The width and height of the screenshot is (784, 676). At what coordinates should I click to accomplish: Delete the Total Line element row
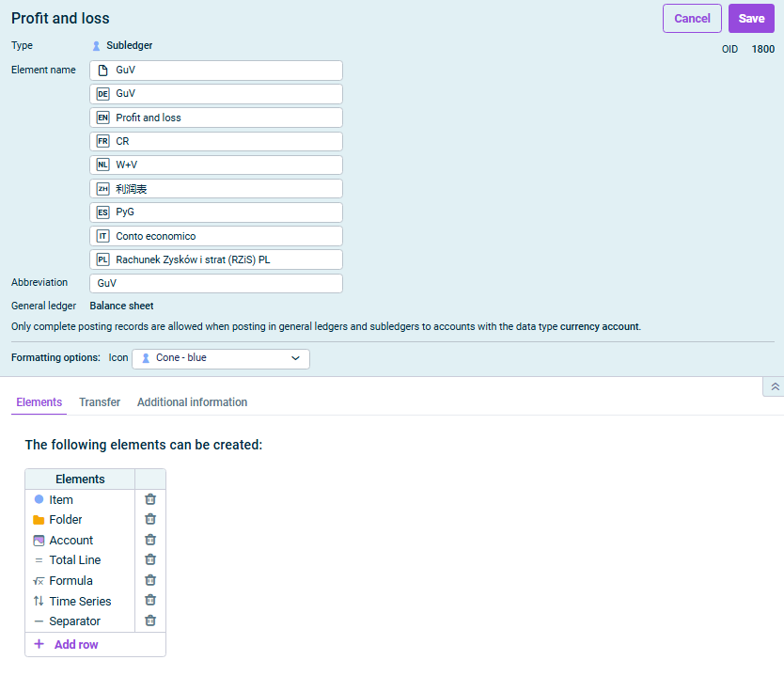pos(150,559)
